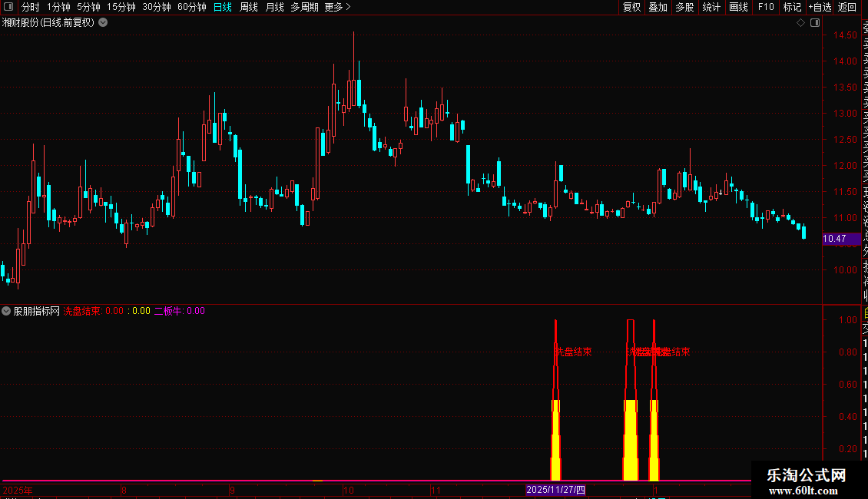Image resolution: width=868 pixels, height=499 pixels.
Task: Click the month 11 label on time axis
Action: pos(436,490)
